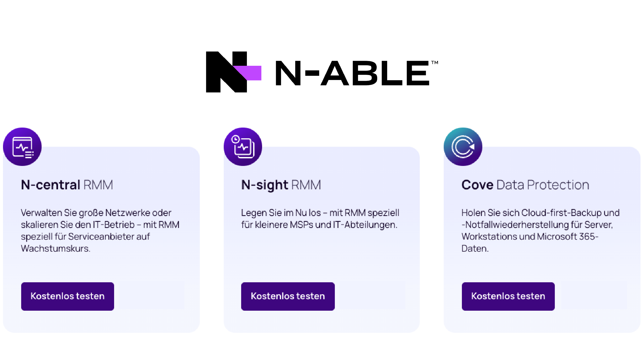
Task: Click the N-sight RMM clock-pulse icon
Action: (243, 147)
